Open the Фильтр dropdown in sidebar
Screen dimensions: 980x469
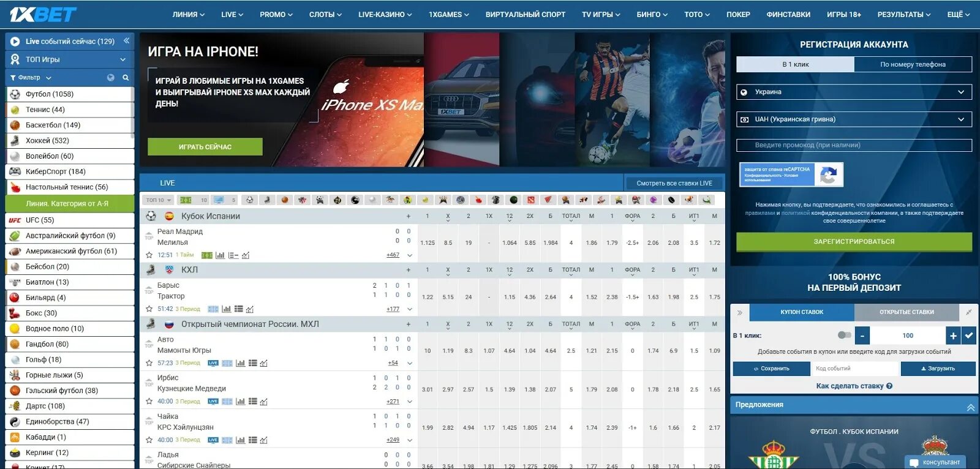click(x=31, y=78)
